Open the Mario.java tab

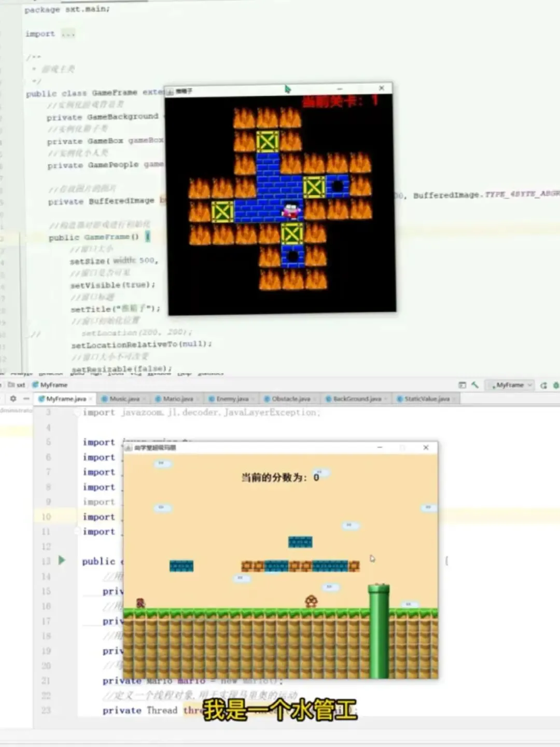pos(177,399)
